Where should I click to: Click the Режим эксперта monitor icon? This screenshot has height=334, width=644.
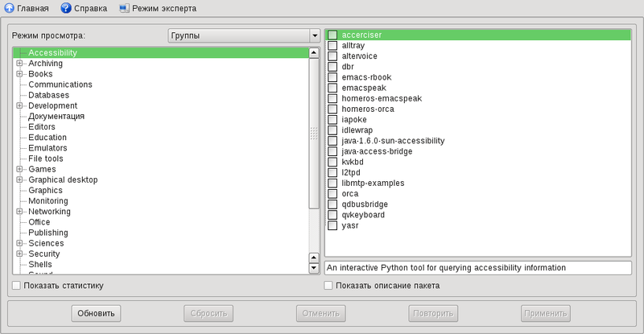click(x=124, y=8)
